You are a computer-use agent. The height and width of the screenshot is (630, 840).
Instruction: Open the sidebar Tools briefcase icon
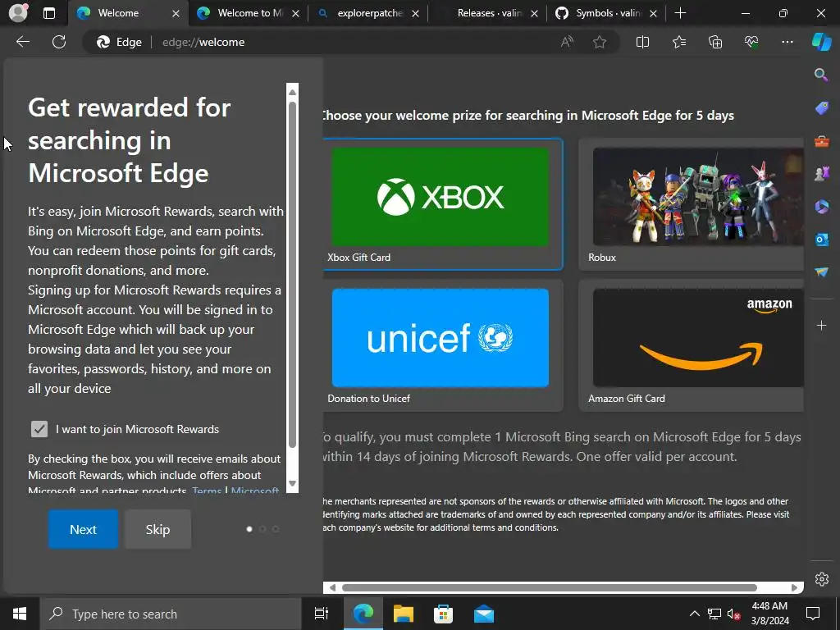tap(821, 141)
